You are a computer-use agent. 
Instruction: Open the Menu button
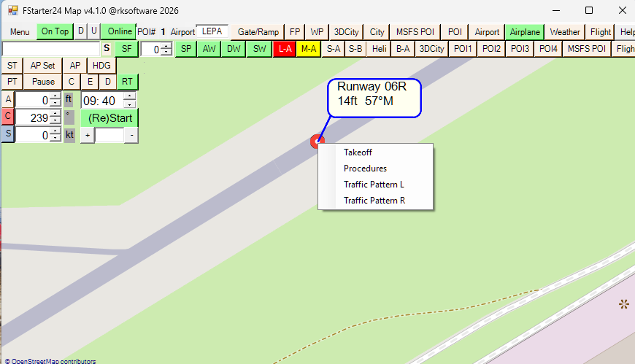[x=20, y=32]
